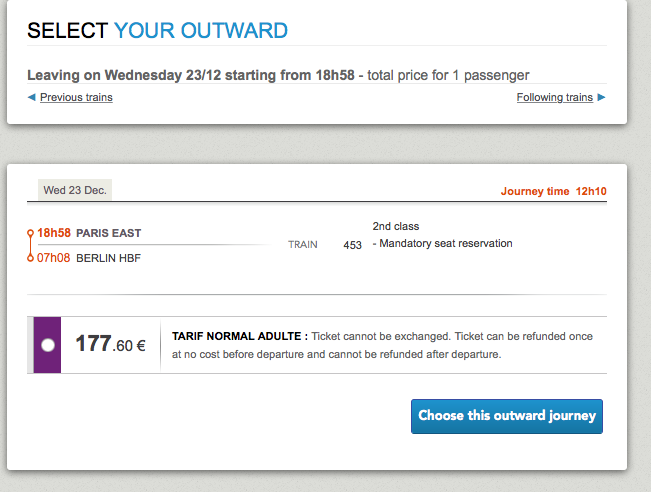Screen dimensions: 651x492
Task: Click the 07h08 arrival time
Action: (x=54, y=258)
